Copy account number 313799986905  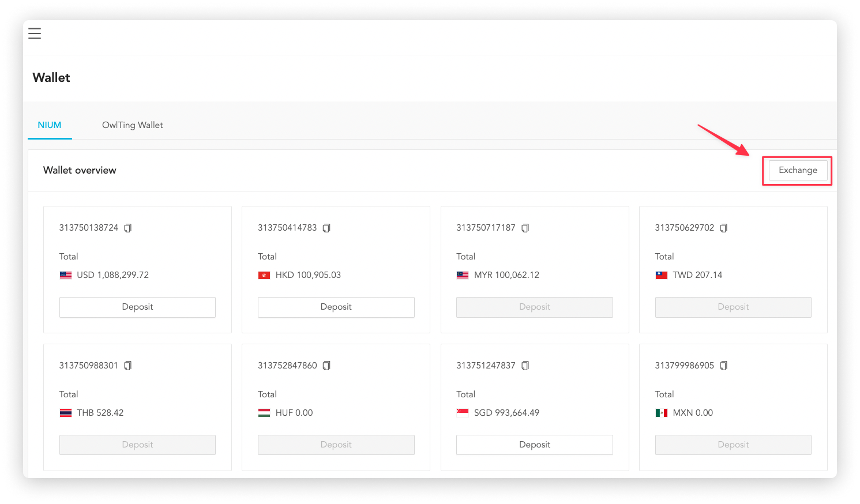[723, 366]
